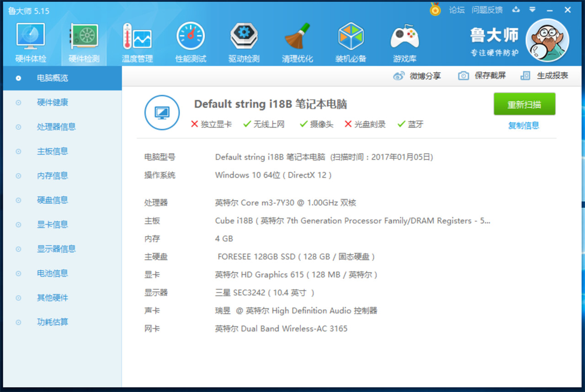Click the '处理器' row label
The image size is (585, 392).
pos(156,202)
